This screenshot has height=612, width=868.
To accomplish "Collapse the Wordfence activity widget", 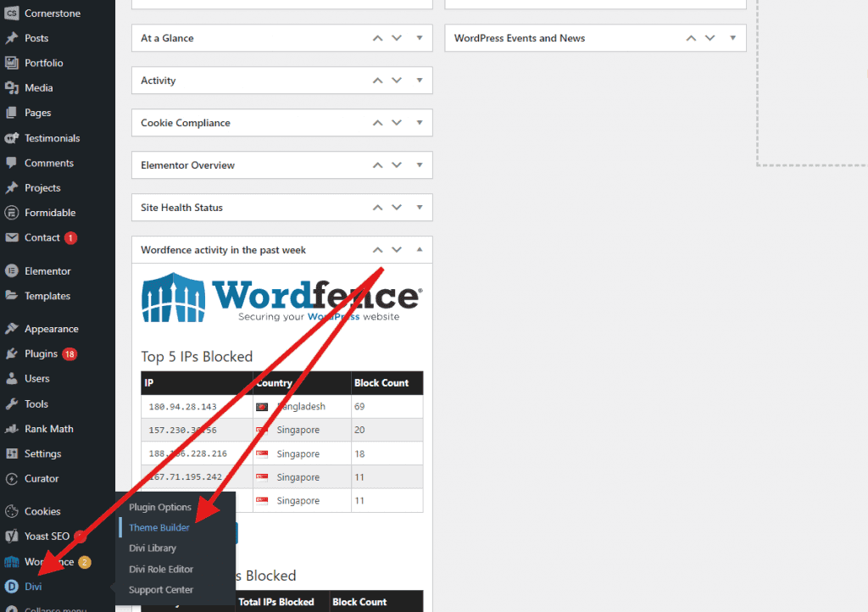I will click(420, 249).
